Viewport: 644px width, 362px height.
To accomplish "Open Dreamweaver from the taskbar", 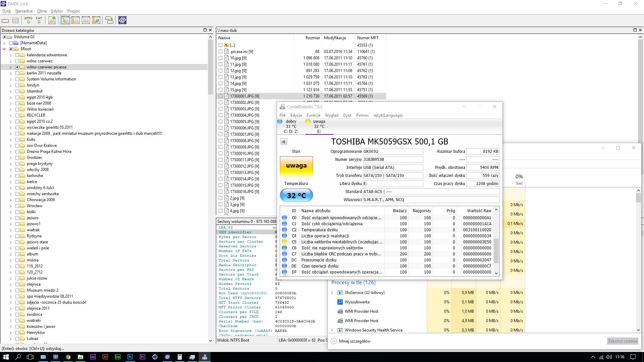I will click(x=118, y=357).
